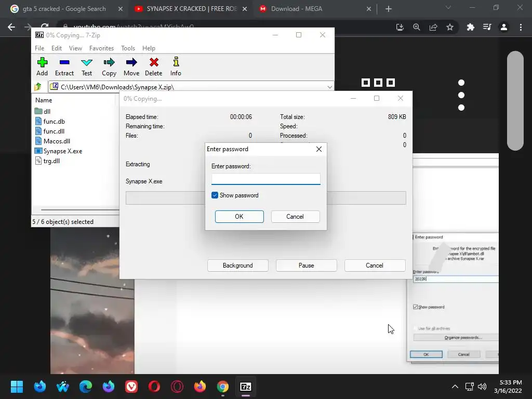The width and height of the screenshot is (532, 399).
Task: Select func.db in the file list
Action: pos(50,121)
